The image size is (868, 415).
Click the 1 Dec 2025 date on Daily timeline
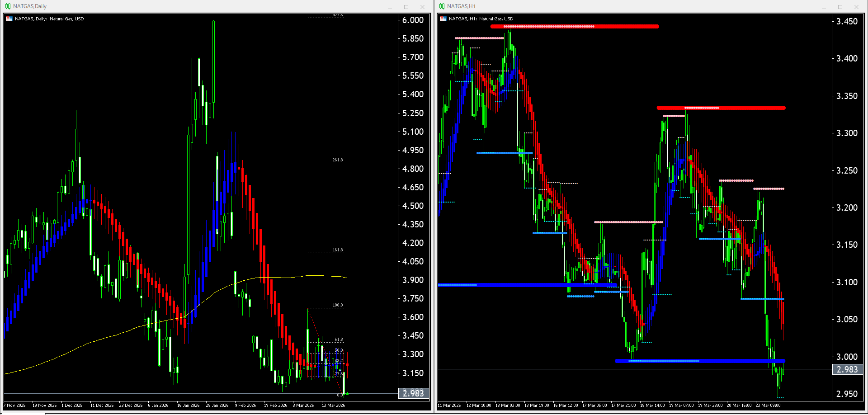(72, 406)
